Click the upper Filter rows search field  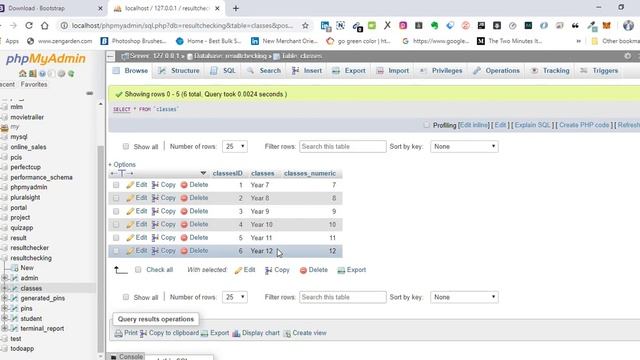click(342, 147)
